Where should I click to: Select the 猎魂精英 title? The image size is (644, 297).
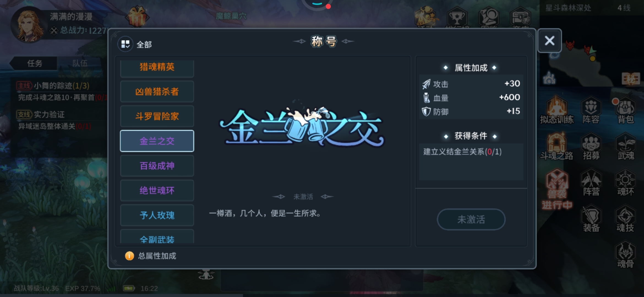(x=157, y=68)
